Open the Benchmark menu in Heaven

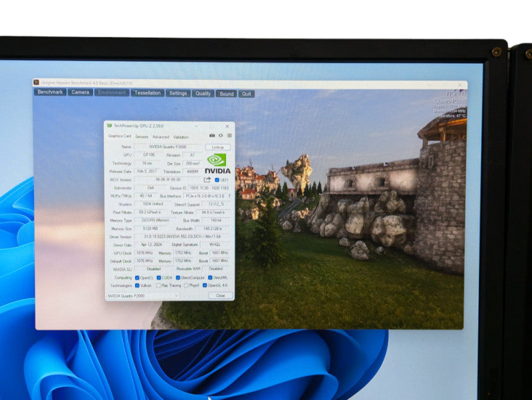[x=51, y=92]
